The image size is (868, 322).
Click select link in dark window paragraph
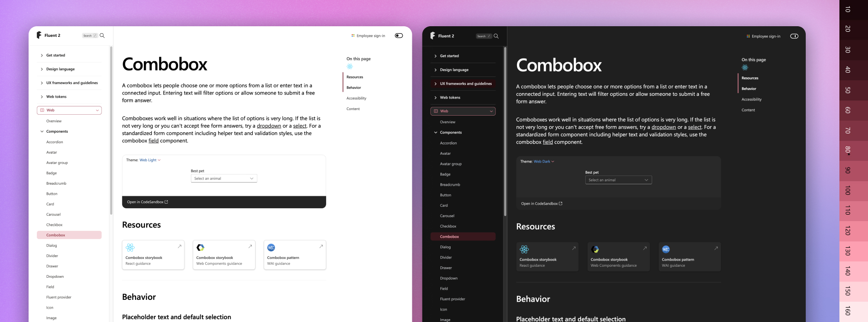(695, 127)
